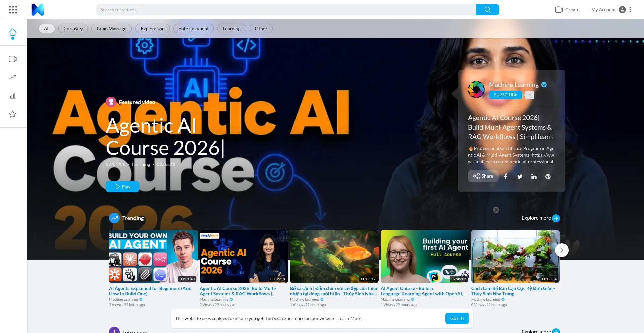
Task: Click the Trending section round icon
Action: [x=114, y=218]
